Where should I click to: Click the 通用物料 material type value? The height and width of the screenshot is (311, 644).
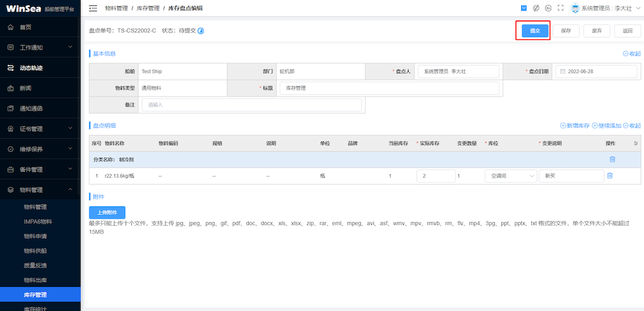tap(150, 88)
